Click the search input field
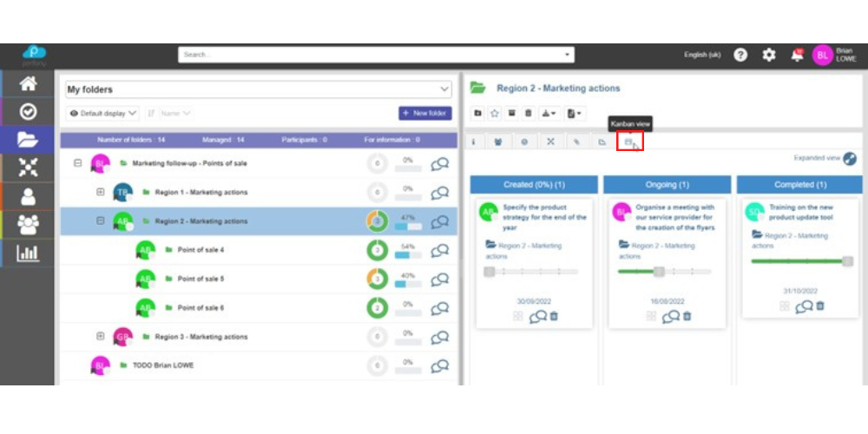The height and width of the screenshot is (434, 868). 375,55
